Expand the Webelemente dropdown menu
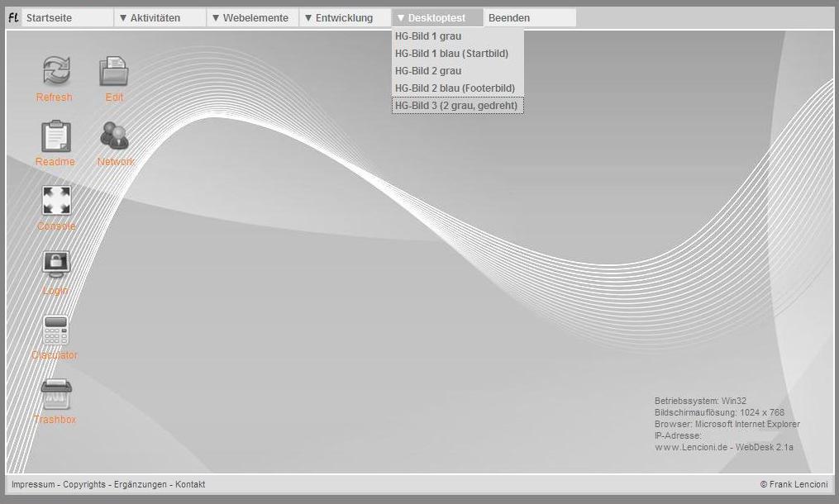The image size is (839, 504). [x=252, y=17]
